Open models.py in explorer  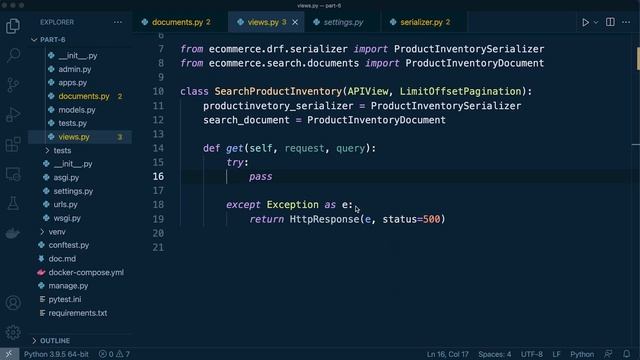[77, 110]
